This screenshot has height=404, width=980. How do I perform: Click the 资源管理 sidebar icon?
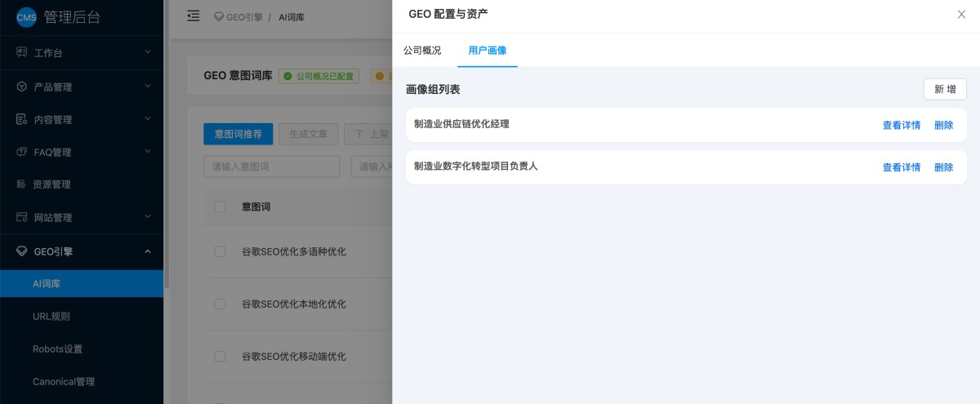pyautogui.click(x=22, y=184)
